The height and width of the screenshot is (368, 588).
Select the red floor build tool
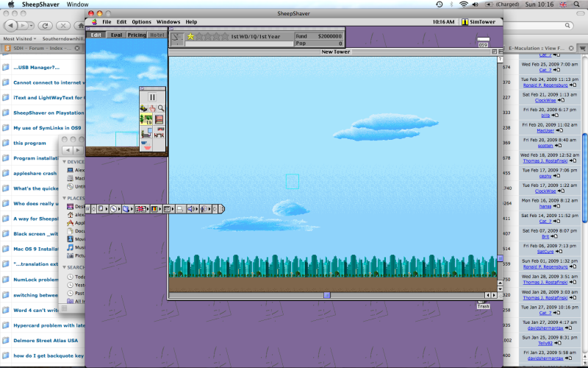159,119
